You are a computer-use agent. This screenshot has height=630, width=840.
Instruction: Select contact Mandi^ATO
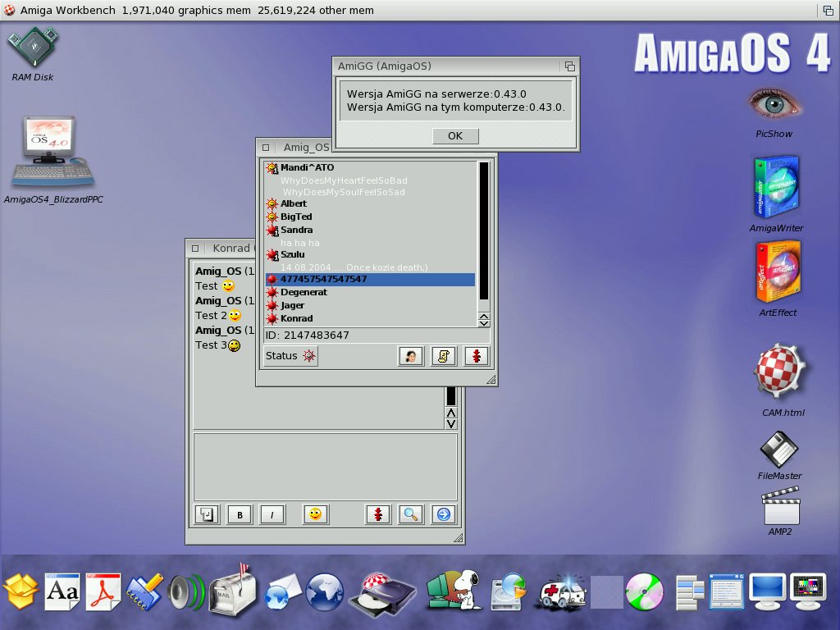click(x=370, y=167)
